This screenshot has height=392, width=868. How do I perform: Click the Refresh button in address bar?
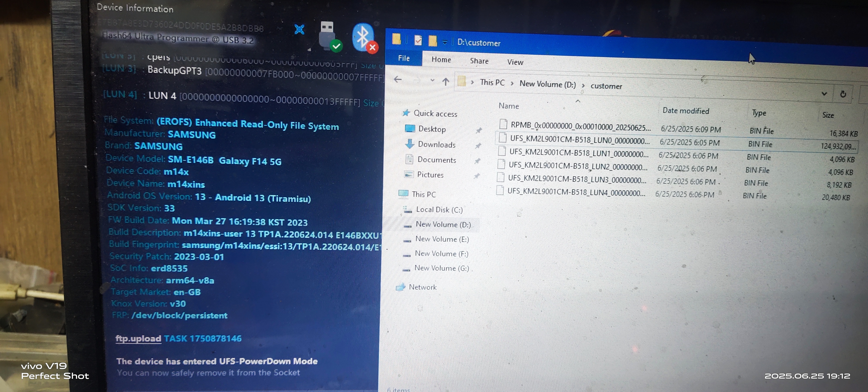(843, 94)
